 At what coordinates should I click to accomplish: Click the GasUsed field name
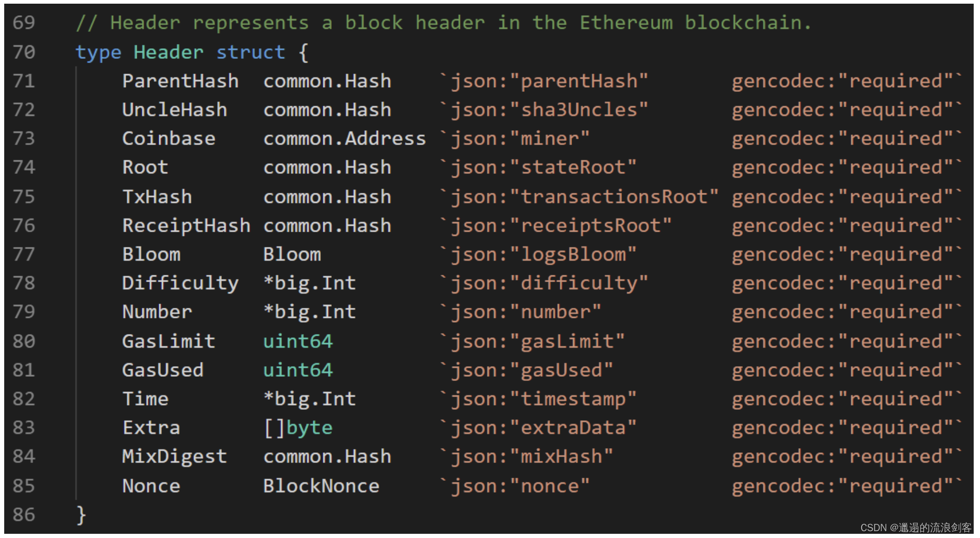pos(162,370)
